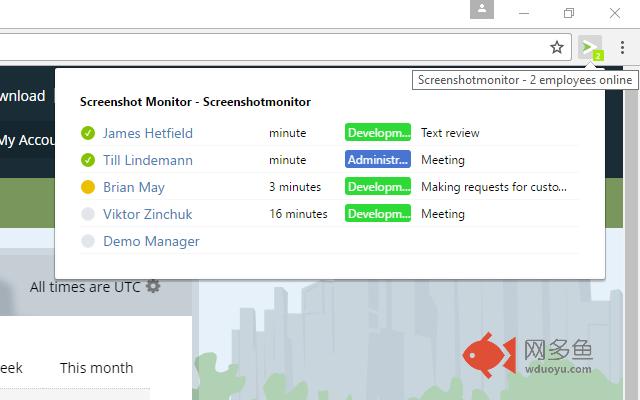The image size is (640, 400).
Task: Open James Hetfield's profile link
Action: 148,133
